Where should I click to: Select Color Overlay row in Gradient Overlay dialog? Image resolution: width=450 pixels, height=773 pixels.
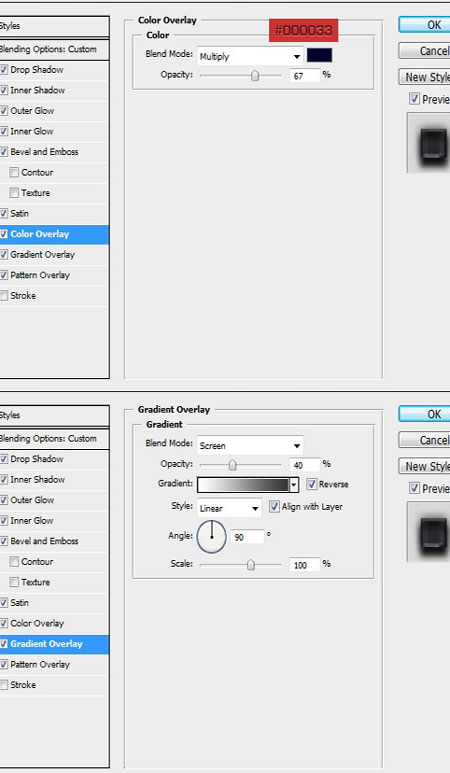[x=53, y=623]
